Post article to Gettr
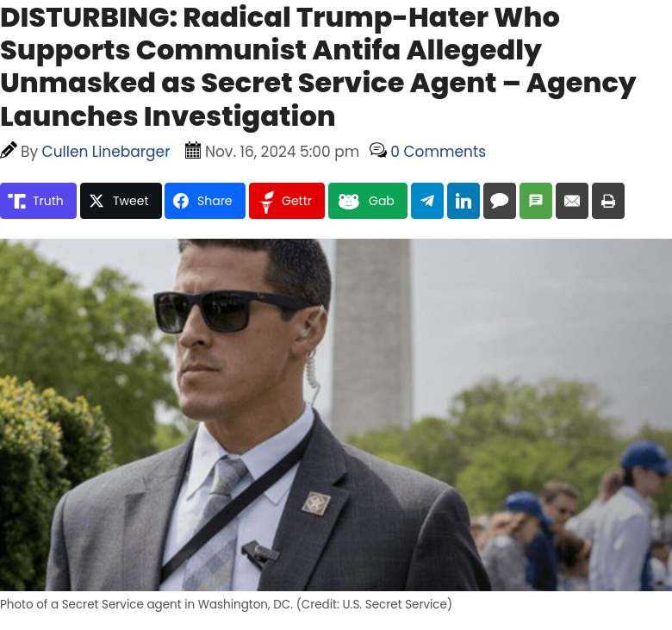 287,201
